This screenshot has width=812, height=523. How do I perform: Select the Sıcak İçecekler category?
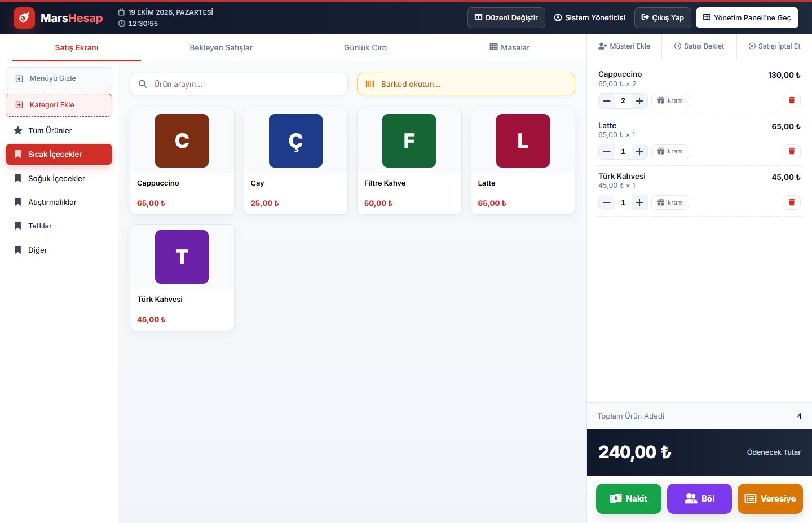59,154
